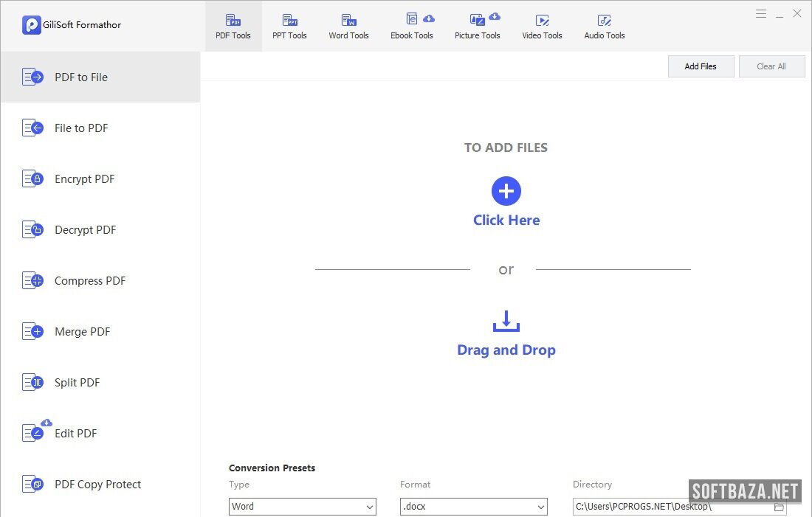Open the Type dropdown showing Word

tap(303, 507)
